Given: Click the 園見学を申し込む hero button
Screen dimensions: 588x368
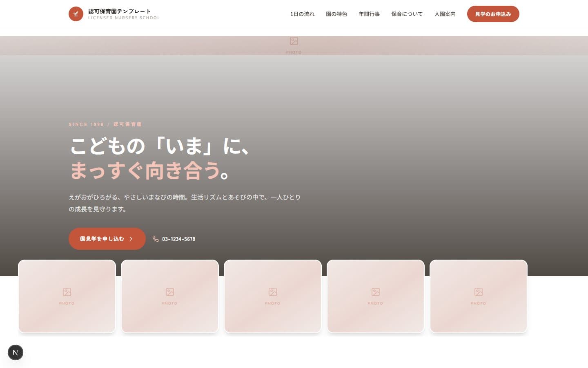Looking at the screenshot, I should tap(107, 239).
